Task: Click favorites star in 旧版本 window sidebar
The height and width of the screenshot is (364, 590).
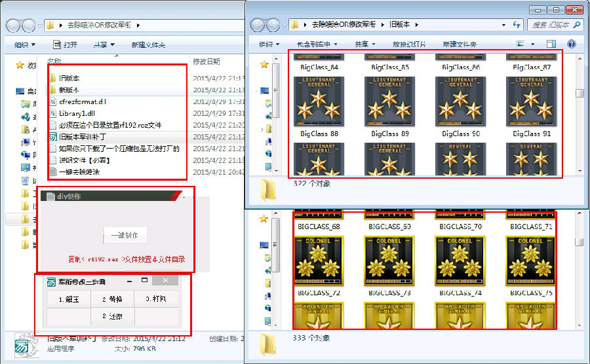Action: pos(264,65)
